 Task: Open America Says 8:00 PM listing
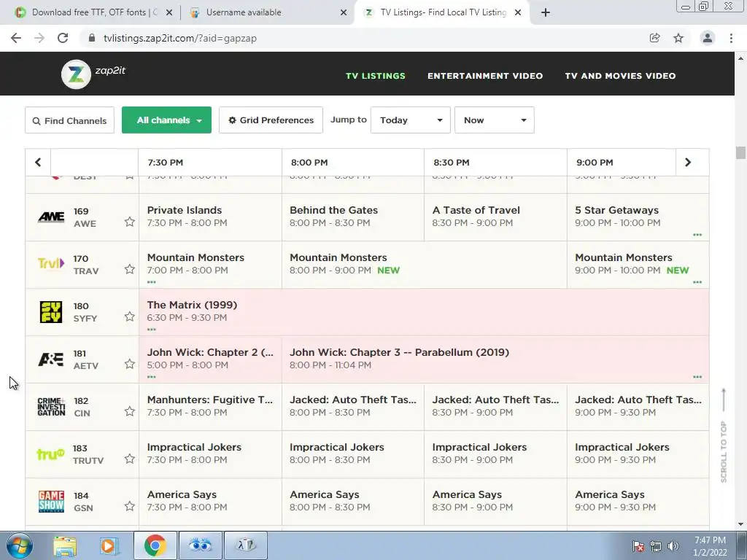point(353,502)
